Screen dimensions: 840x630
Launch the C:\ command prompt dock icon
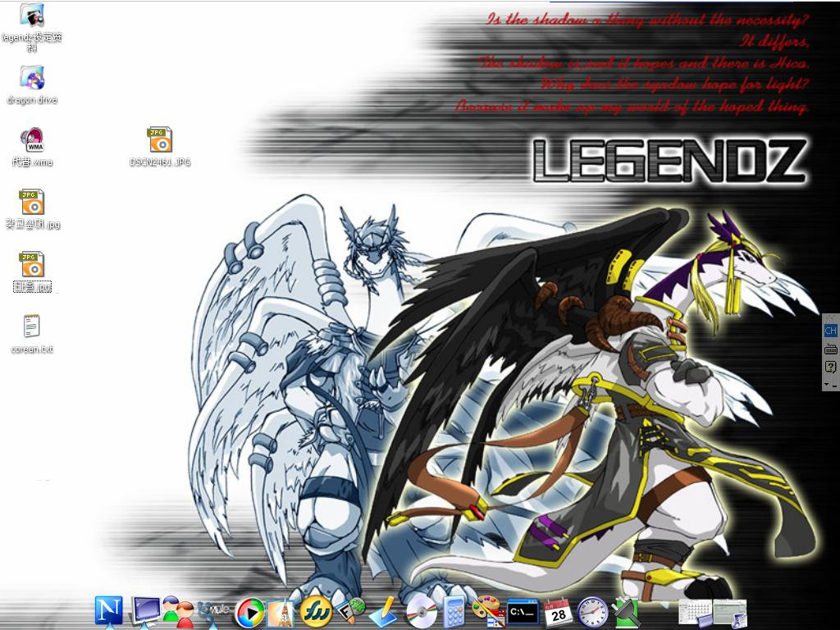pyautogui.click(x=523, y=612)
